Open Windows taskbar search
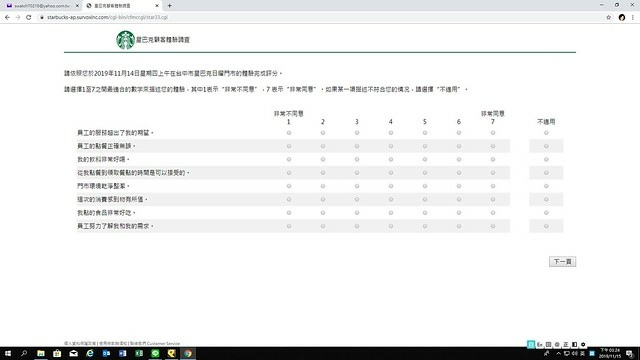 pyautogui.click(x=24, y=353)
